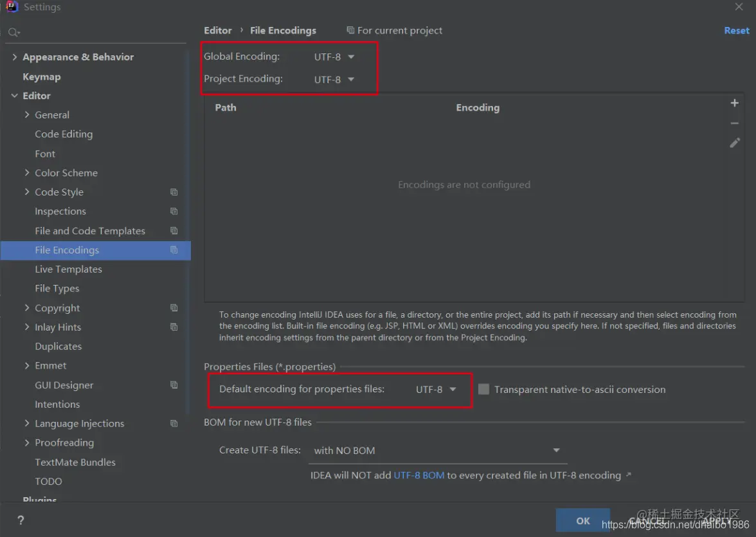Click project-level icon beside Inlay Hints
The width and height of the screenshot is (756, 537).
click(x=174, y=327)
